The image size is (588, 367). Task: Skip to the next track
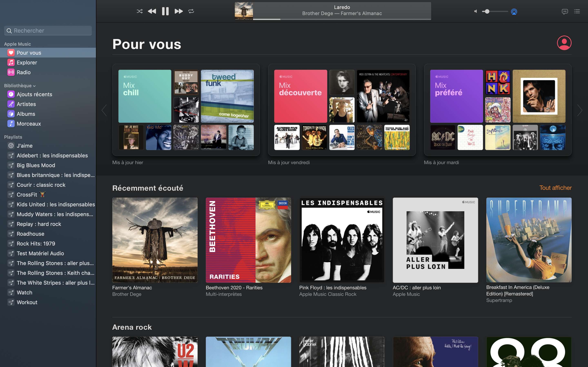tap(179, 11)
